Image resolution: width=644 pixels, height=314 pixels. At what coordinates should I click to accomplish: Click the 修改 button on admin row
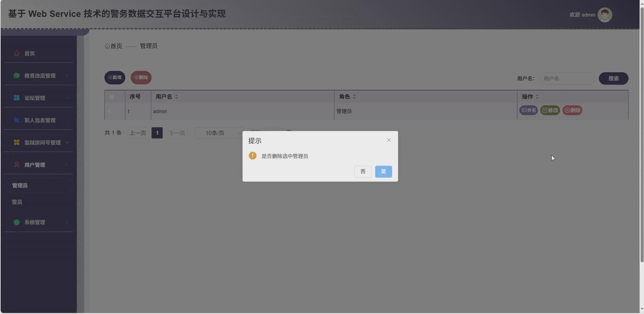(550, 111)
